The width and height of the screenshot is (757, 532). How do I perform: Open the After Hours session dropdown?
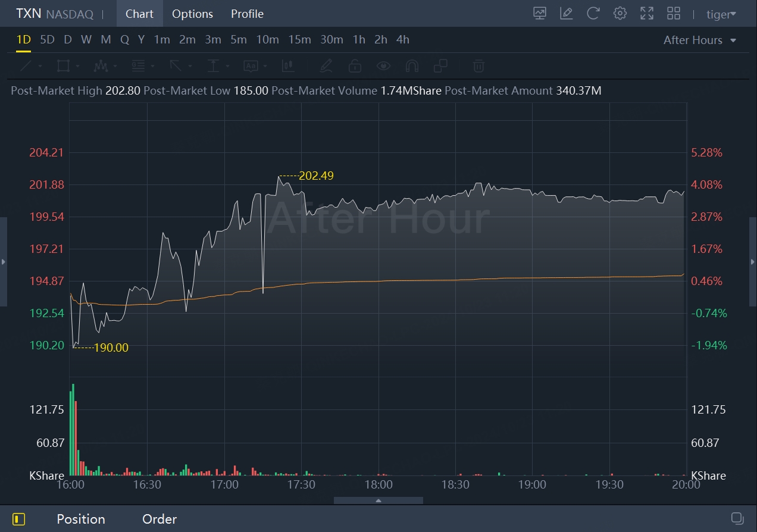[700, 40]
